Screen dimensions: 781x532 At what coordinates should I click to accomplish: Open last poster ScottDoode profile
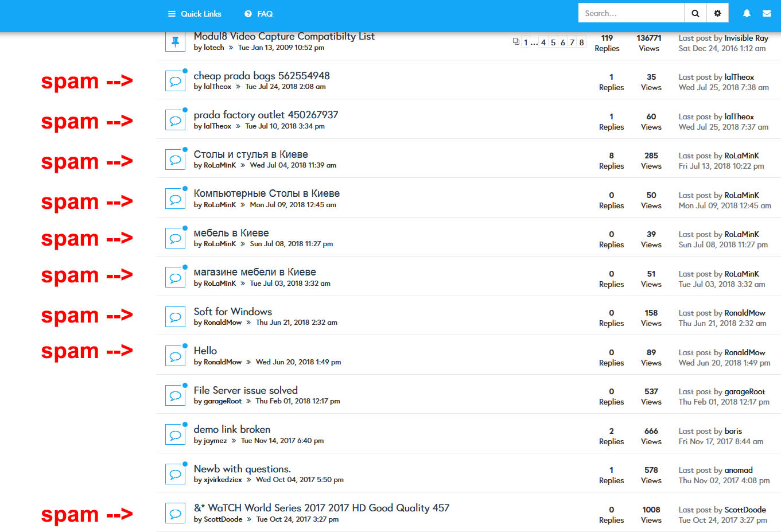click(745, 510)
